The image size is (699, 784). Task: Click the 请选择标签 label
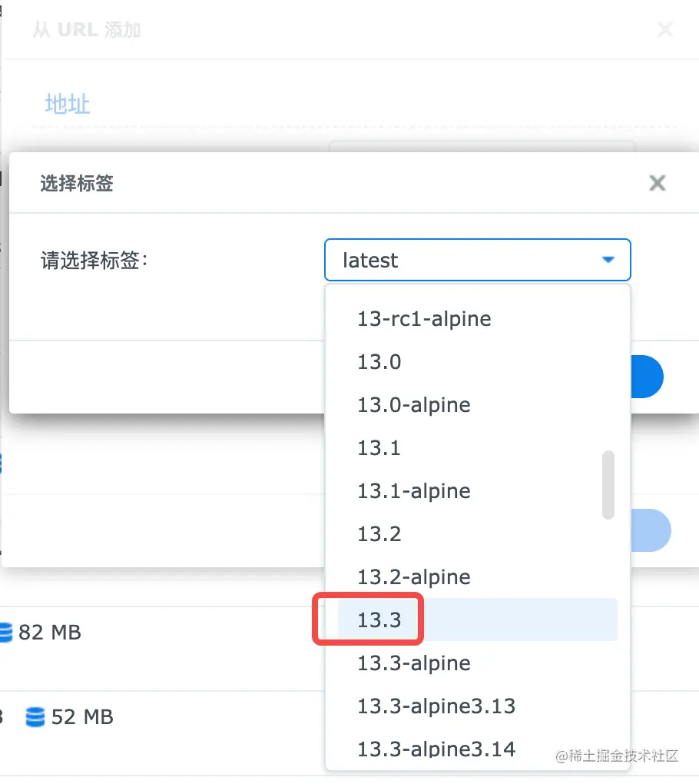(94, 261)
